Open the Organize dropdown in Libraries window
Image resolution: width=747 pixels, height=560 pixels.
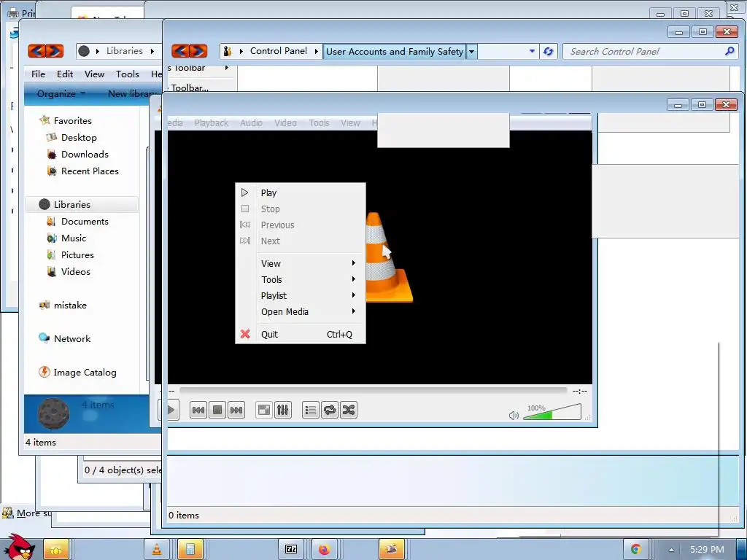pos(61,94)
